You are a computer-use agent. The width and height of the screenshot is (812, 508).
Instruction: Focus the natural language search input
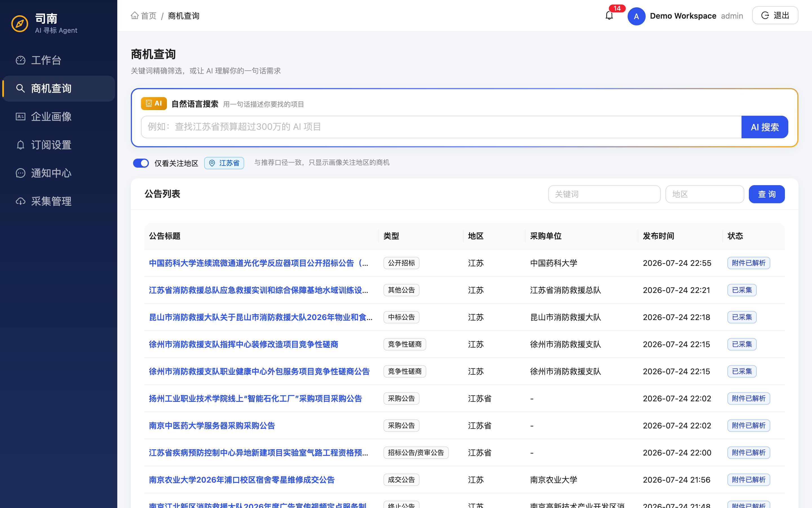click(441, 127)
